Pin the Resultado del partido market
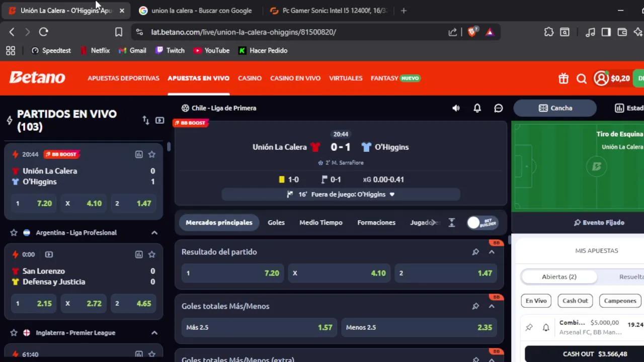This screenshot has width=644, height=362. coord(475,252)
